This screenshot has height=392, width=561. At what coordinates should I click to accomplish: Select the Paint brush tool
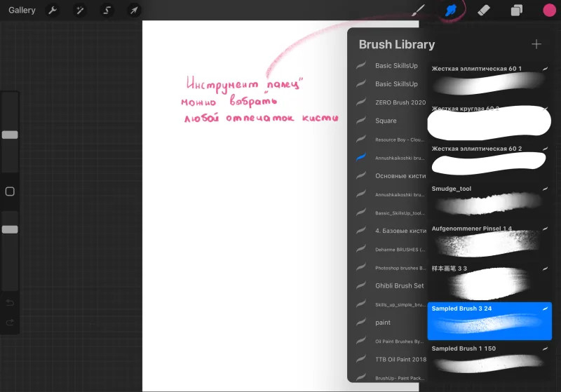click(x=418, y=11)
